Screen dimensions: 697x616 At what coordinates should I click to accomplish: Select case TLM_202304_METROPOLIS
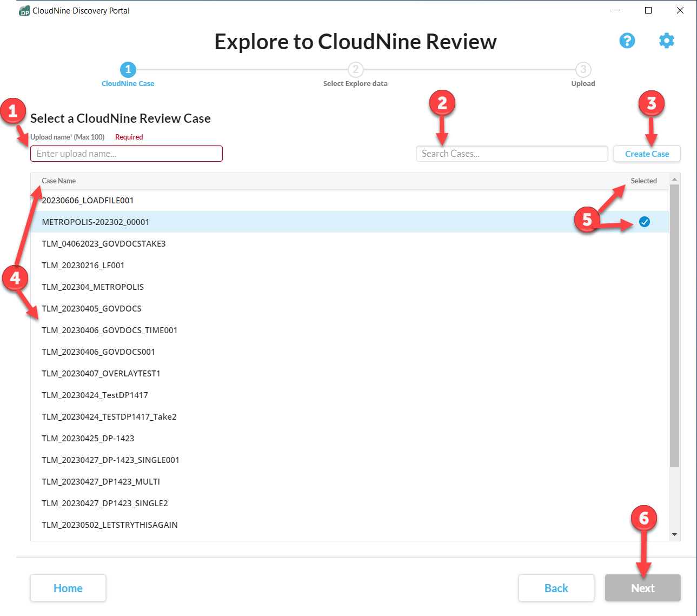point(350,287)
